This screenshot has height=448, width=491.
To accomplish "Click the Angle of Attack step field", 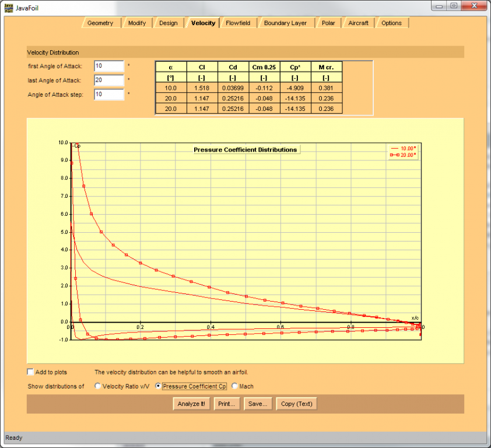I will coord(108,94).
